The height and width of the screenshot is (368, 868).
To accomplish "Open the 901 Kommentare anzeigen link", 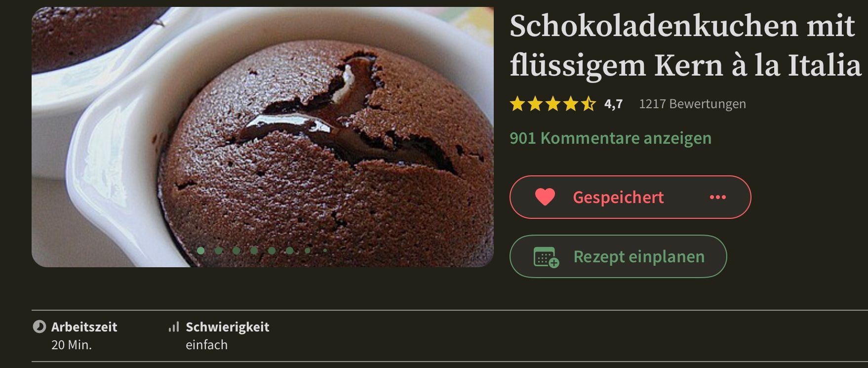I will 610,138.
